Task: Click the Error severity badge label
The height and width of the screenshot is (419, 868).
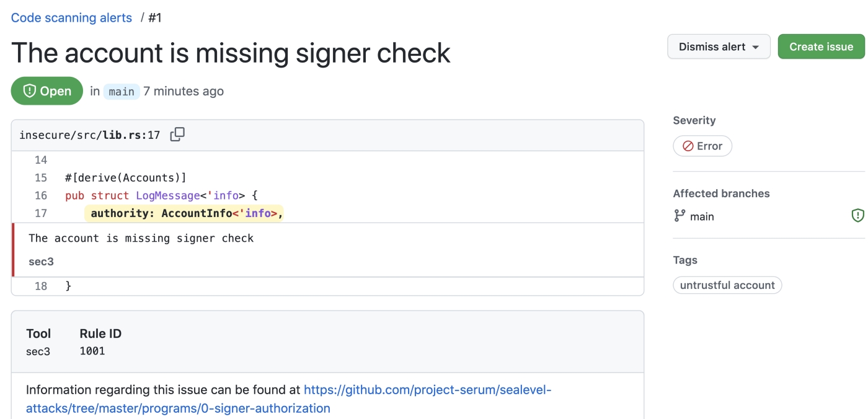Action: click(709, 146)
